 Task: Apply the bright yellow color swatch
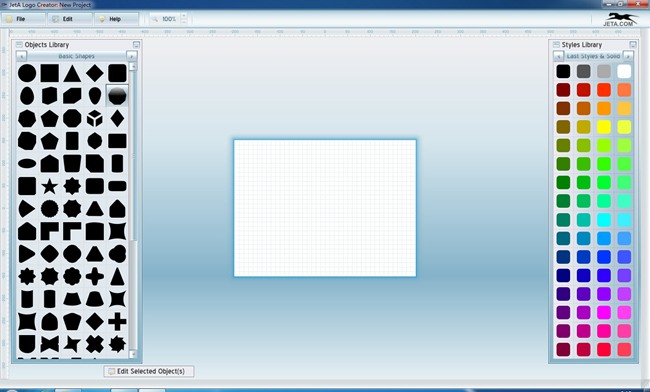(x=604, y=127)
